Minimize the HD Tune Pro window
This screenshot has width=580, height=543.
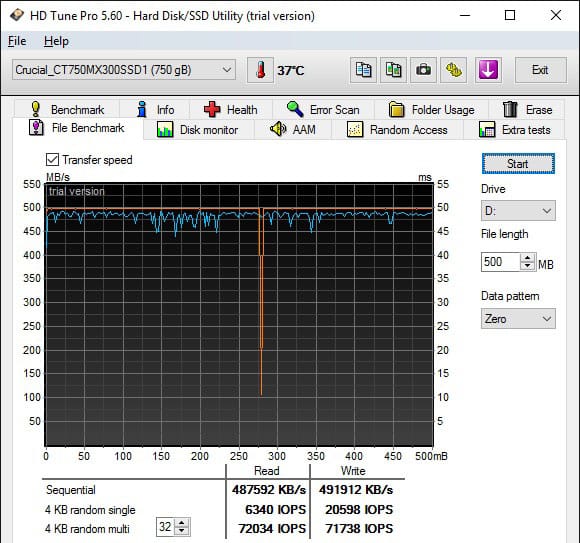click(465, 16)
